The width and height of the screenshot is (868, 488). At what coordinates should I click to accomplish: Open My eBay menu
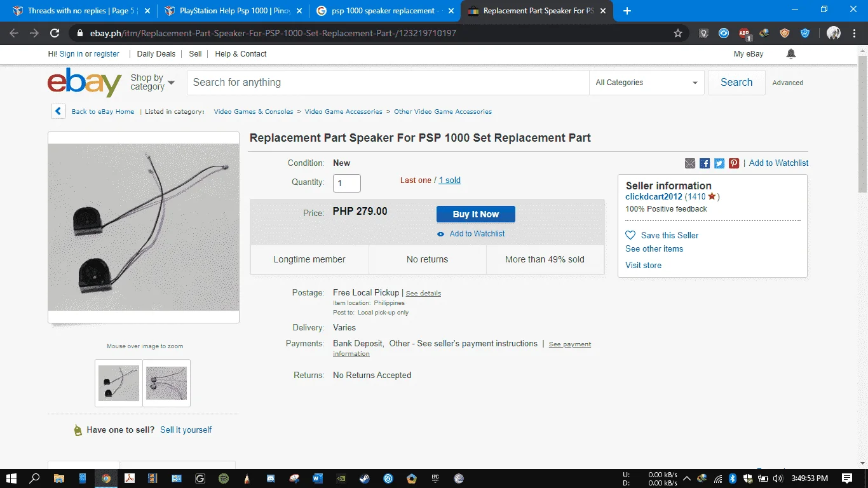(749, 54)
